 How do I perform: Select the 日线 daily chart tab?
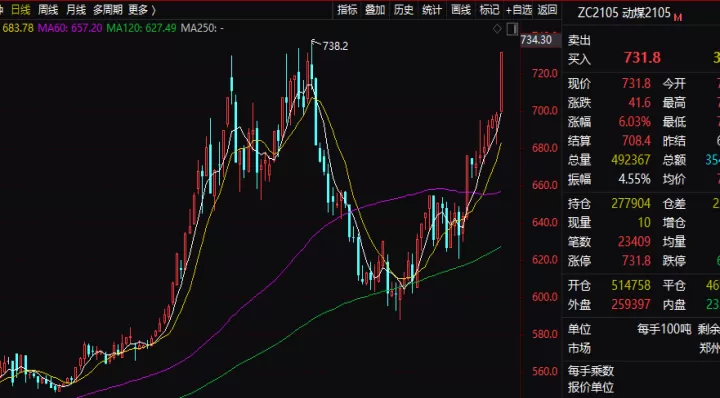[21, 10]
